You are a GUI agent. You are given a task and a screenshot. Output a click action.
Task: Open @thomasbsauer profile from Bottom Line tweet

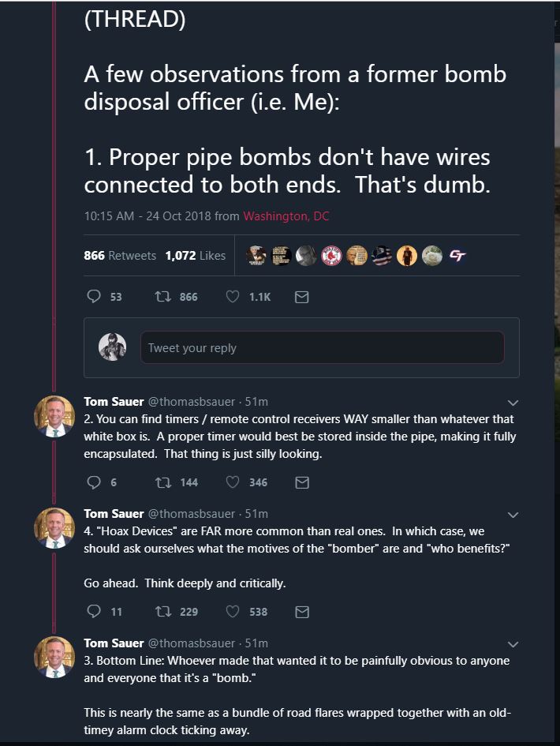tap(192, 643)
